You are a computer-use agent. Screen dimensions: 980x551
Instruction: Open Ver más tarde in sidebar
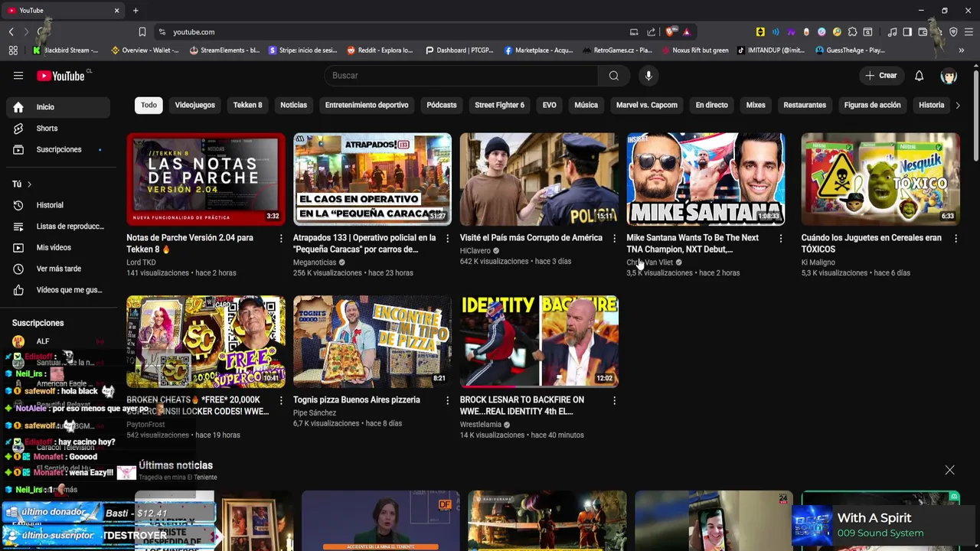58,269
